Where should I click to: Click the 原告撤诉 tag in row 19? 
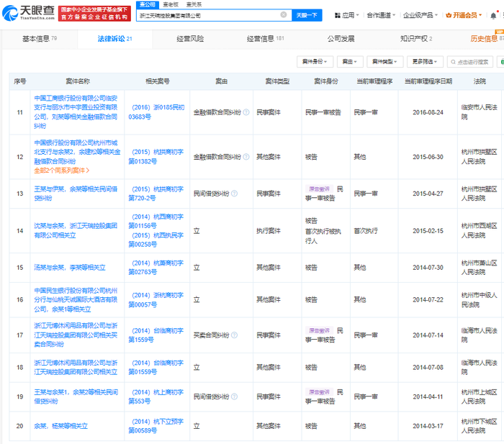click(x=319, y=392)
